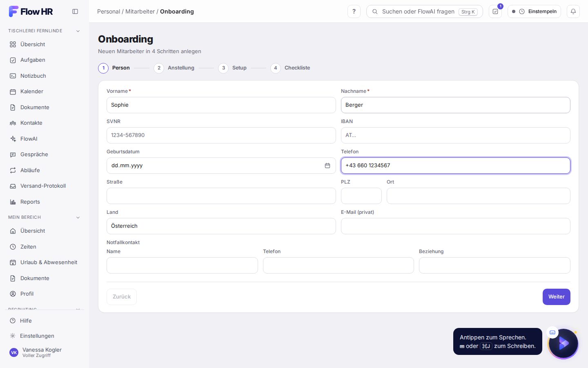Click the Einstempeln button

534,11
